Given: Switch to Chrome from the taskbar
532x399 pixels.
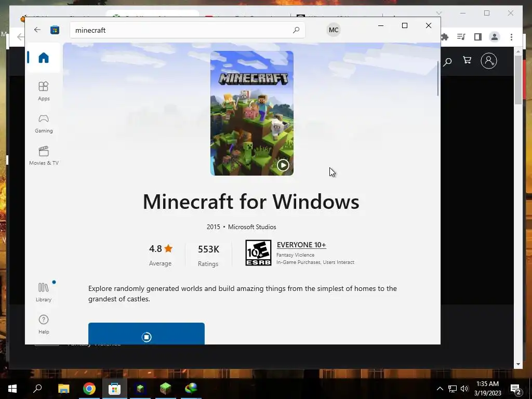Looking at the screenshot, I should (x=89, y=389).
